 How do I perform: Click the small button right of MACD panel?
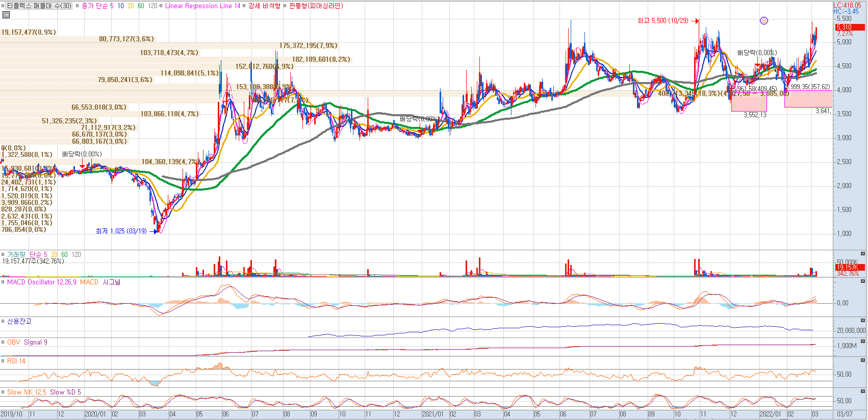pyautogui.click(x=863, y=282)
